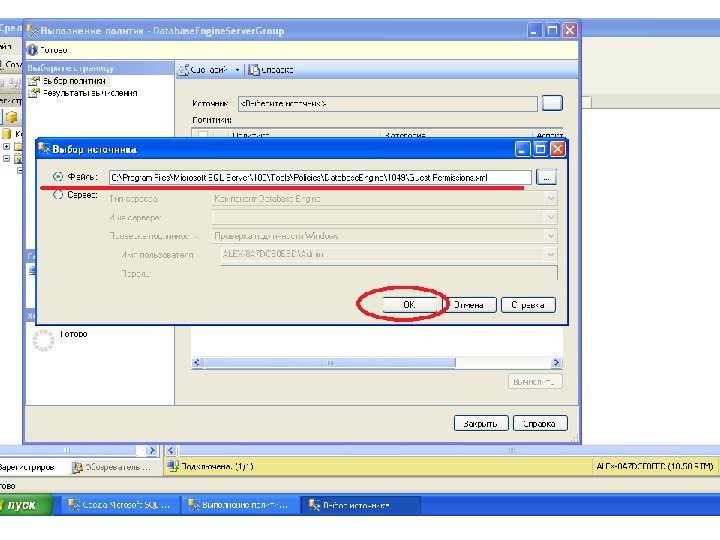Open the Имя сервера dropdown
The height and width of the screenshot is (540, 720).
tap(551, 217)
